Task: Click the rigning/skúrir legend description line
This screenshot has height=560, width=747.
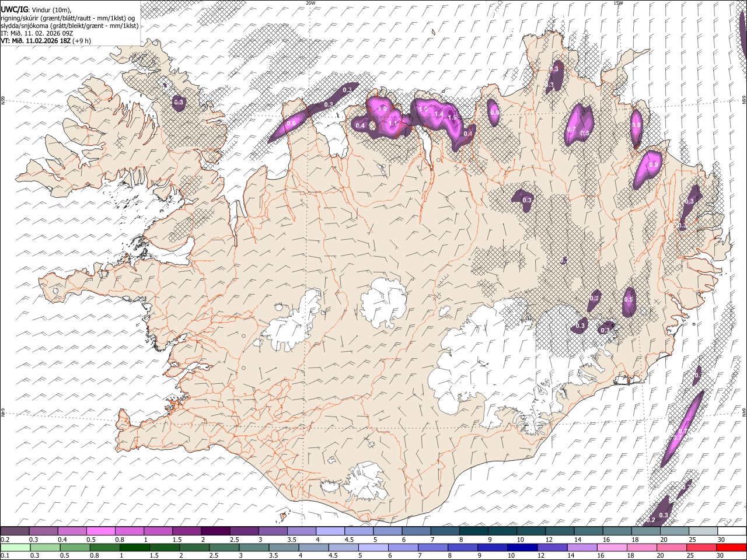Action: tap(69, 18)
